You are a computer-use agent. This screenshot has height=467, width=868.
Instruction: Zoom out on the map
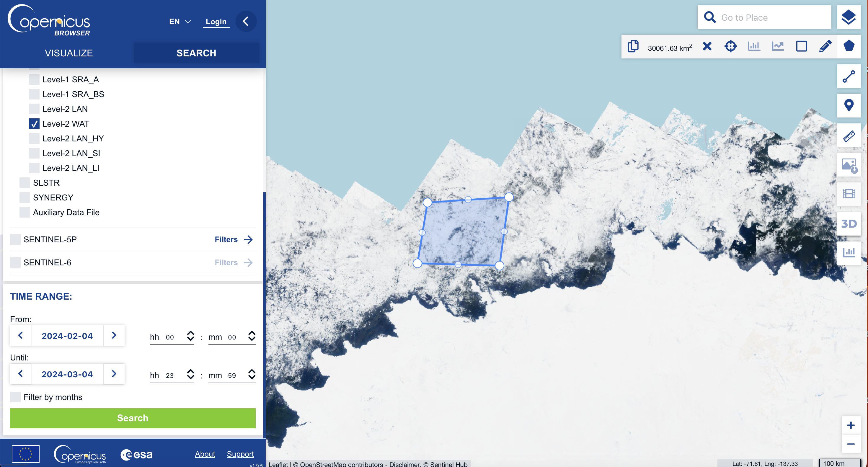(851, 444)
